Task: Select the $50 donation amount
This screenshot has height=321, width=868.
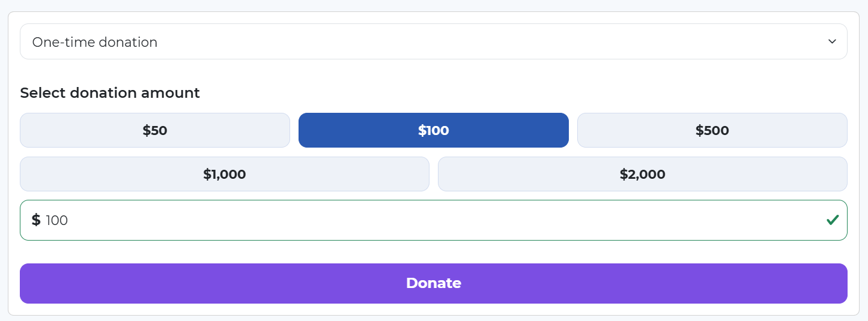Action: pyautogui.click(x=155, y=130)
